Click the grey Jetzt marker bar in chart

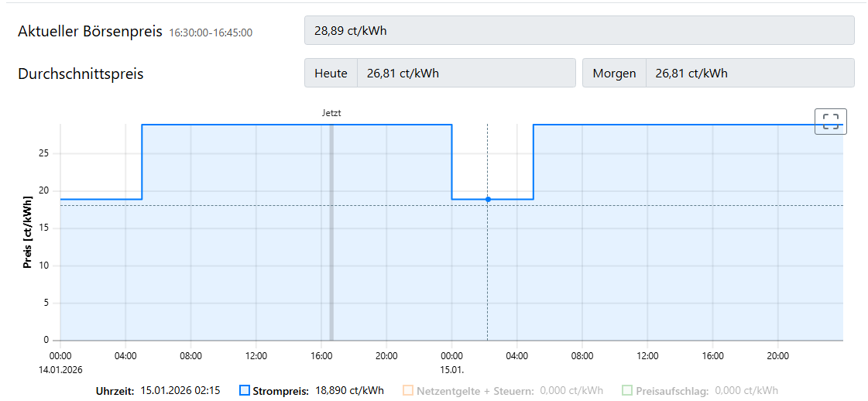[331, 232]
